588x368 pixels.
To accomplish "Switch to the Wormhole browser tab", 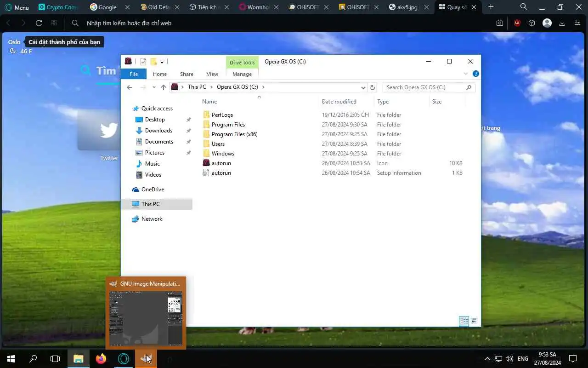I will click(x=254, y=7).
